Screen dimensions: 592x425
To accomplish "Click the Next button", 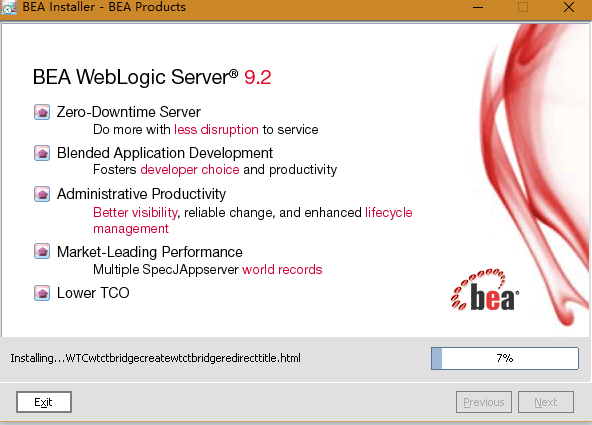I will [x=546, y=402].
